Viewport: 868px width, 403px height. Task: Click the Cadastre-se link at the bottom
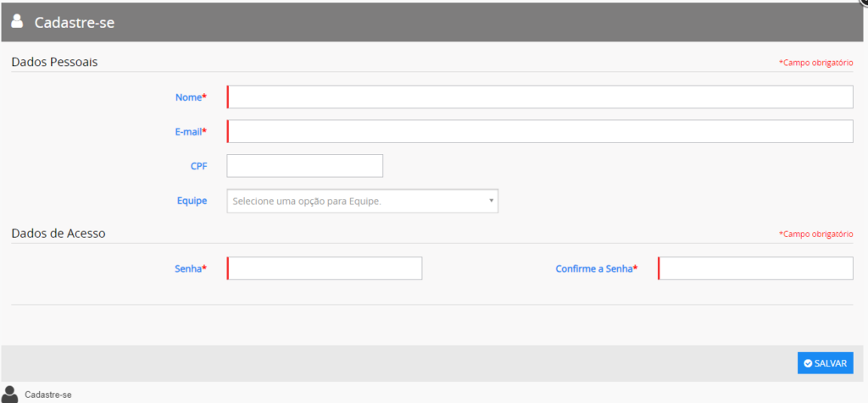click(48, 395)
